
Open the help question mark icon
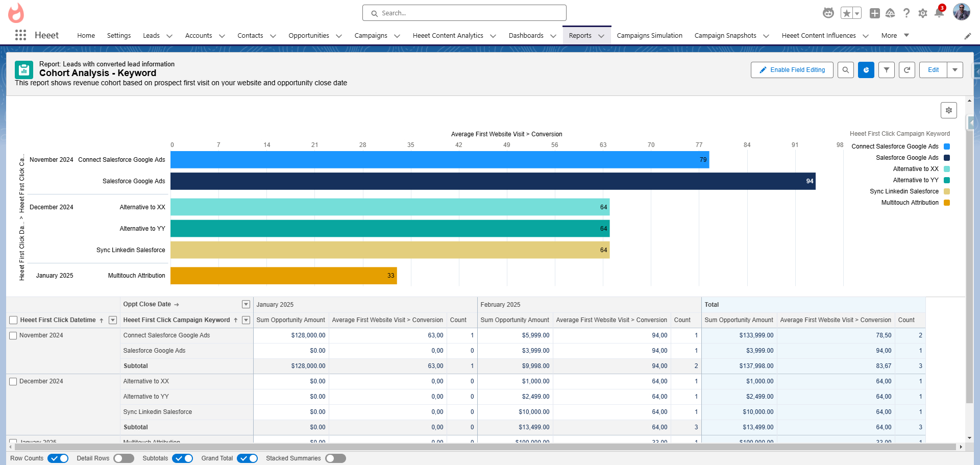point(906,13)
